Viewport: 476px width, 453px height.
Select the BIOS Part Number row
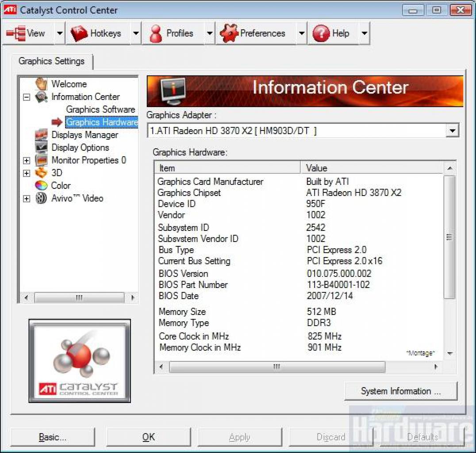point(299,285)
